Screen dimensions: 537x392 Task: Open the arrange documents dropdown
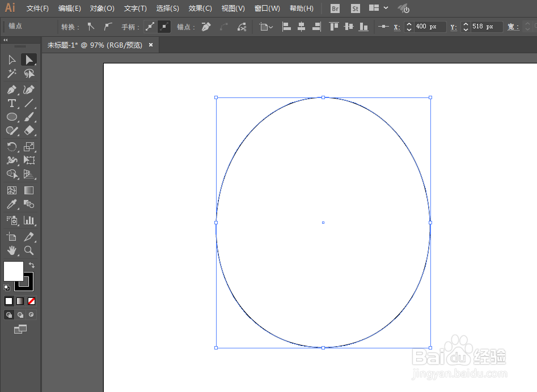pyautogui.click(x=374, y=8)
